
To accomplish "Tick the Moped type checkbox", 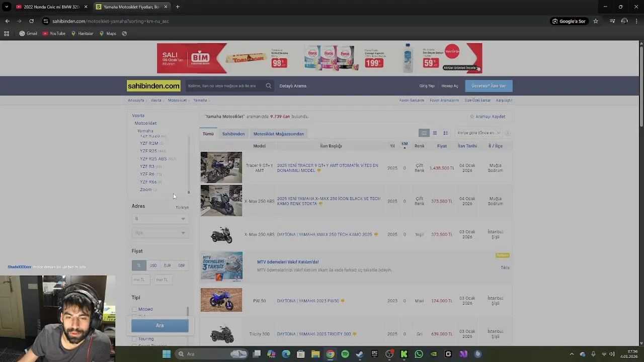I will pyautogui.click(x=134, y=309).
